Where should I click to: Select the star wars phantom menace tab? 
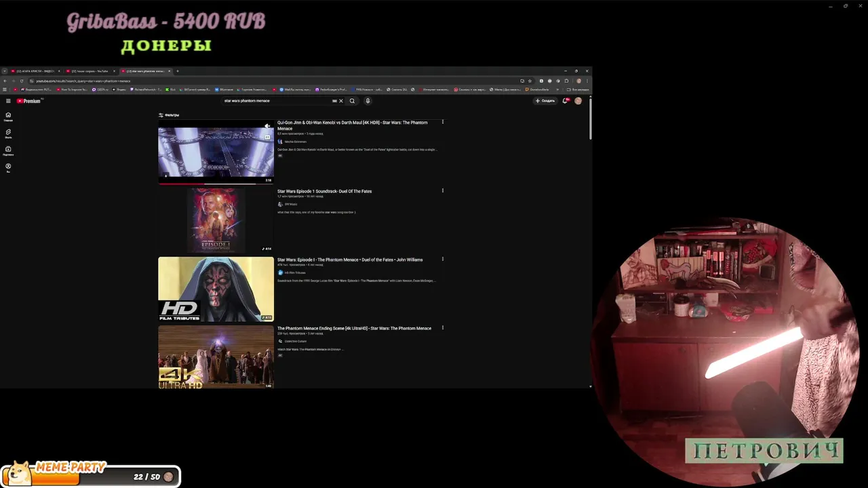(144, 71)
